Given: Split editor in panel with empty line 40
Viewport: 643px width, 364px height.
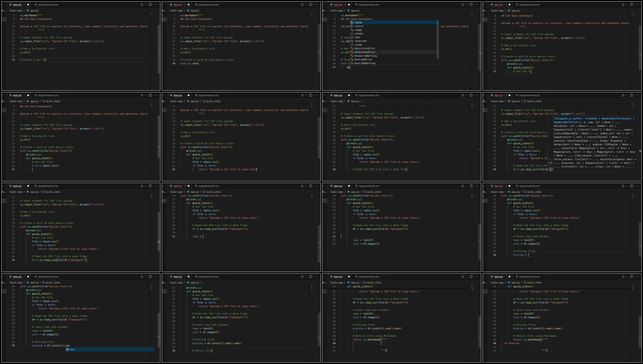Looking at the screenshot, I should coord(471,277).
